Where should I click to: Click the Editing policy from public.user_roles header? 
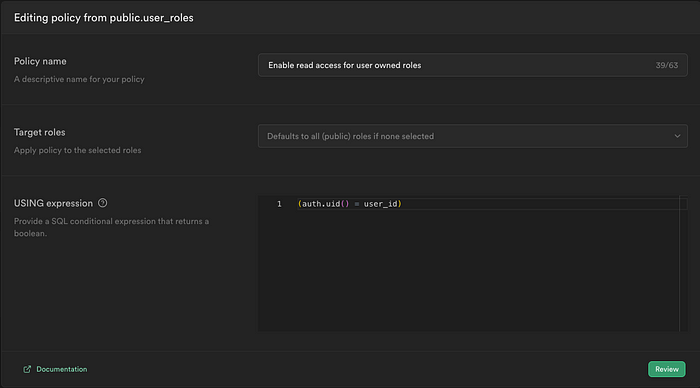click(104, 18)
